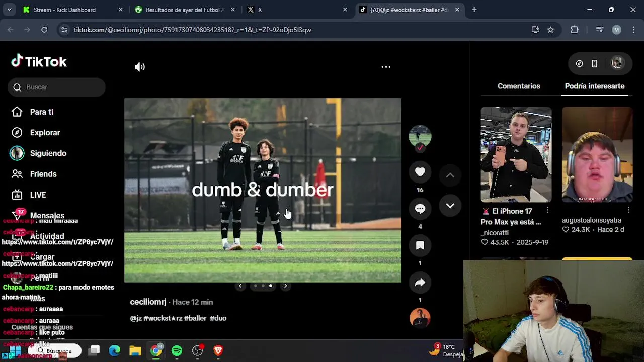Open the sound disc avatar below share
The height and width of the screenshot is (362, 644).
pyautogui.click(x=420, y=318)
